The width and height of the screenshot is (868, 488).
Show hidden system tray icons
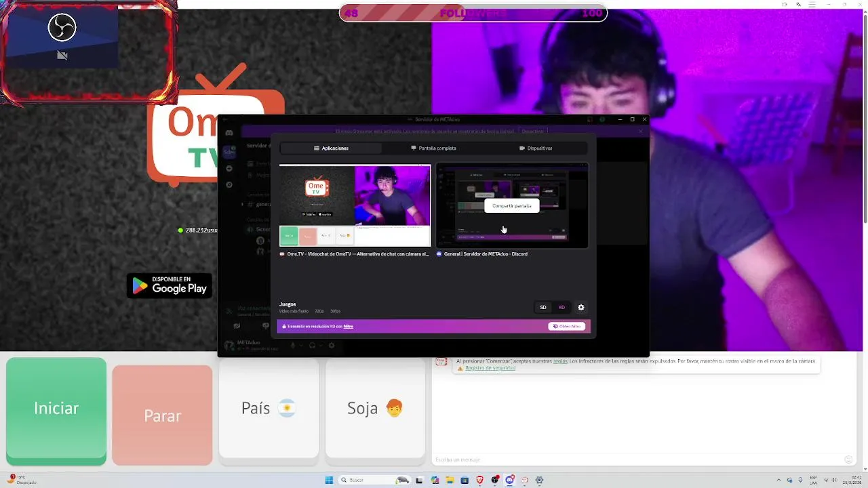pyautogui.click(x=777, y=480)
